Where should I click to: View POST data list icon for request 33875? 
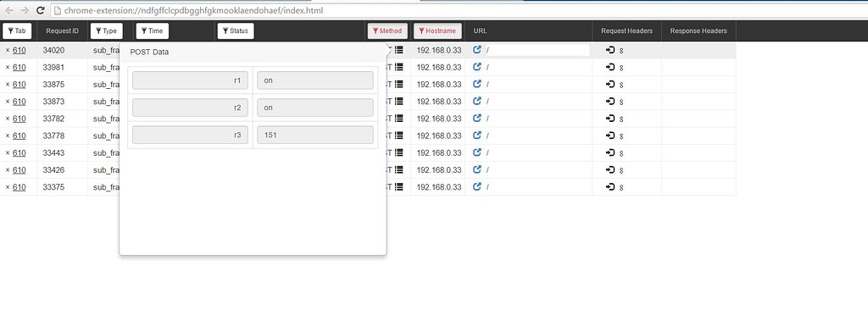point(399,84)
